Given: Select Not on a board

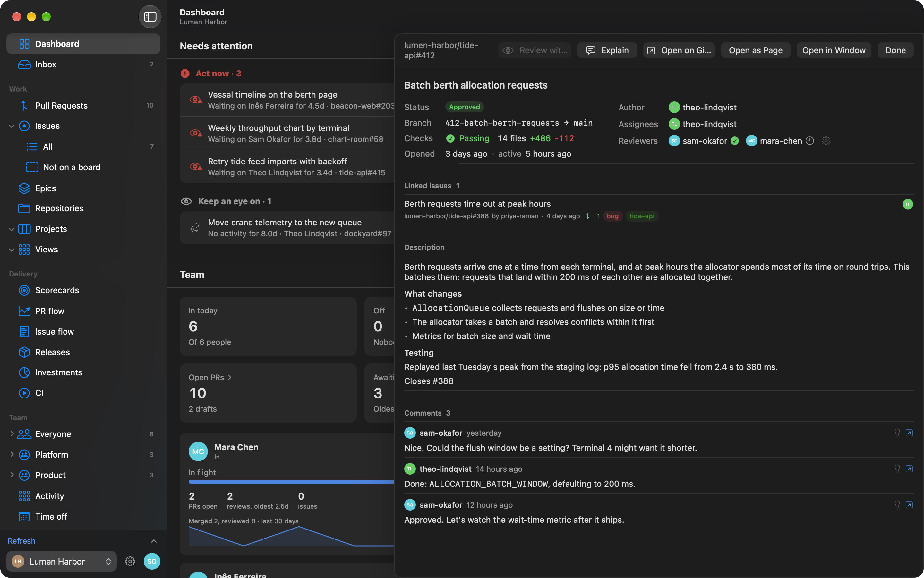Looking at the screenshot, I should pyautogui.click(x=83, y=167).
